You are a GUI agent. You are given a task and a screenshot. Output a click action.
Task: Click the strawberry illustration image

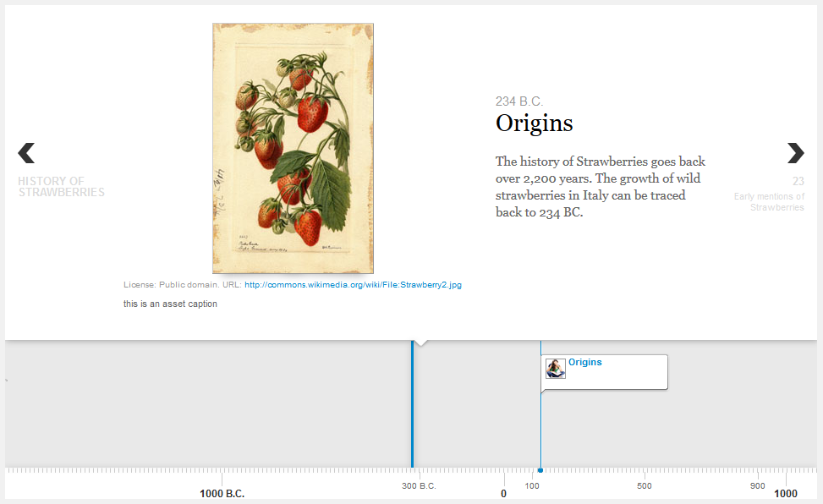tap(293, 148)
